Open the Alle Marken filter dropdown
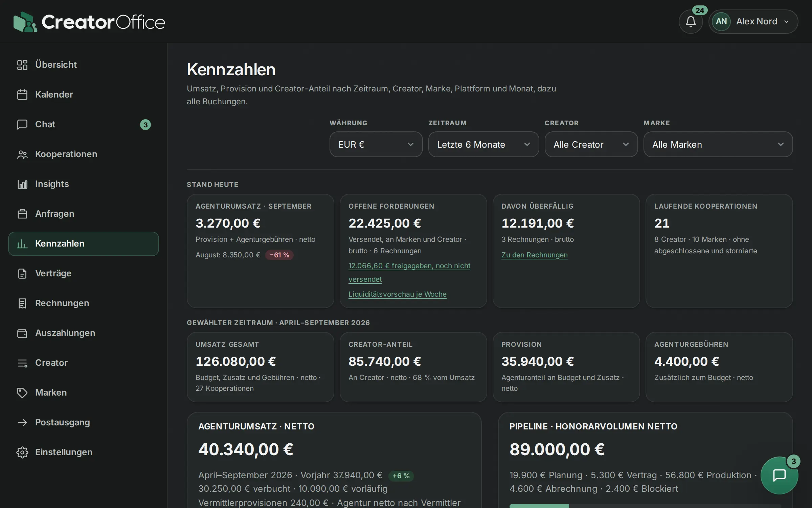The image size is (812, 508). (718, 144)
